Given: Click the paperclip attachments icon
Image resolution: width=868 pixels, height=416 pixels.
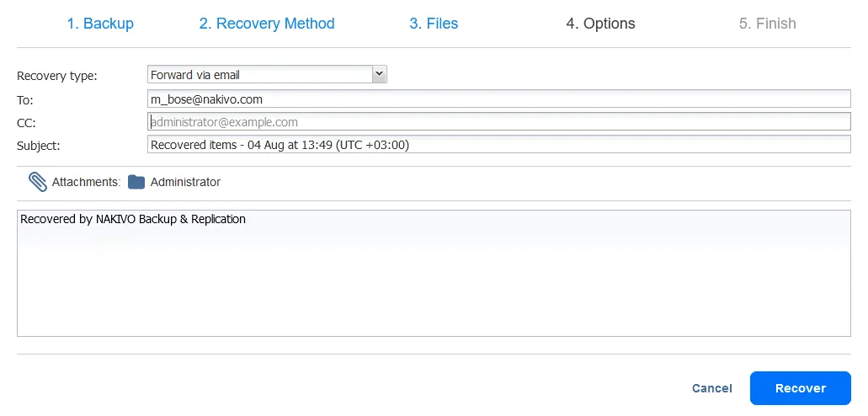Looking at the screenshot, I should coord(38,182).
